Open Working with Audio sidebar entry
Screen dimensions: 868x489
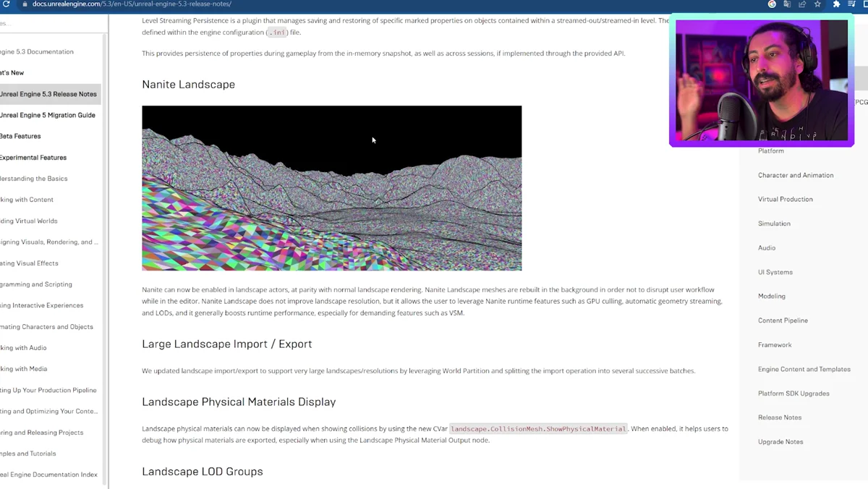point(24,348)
